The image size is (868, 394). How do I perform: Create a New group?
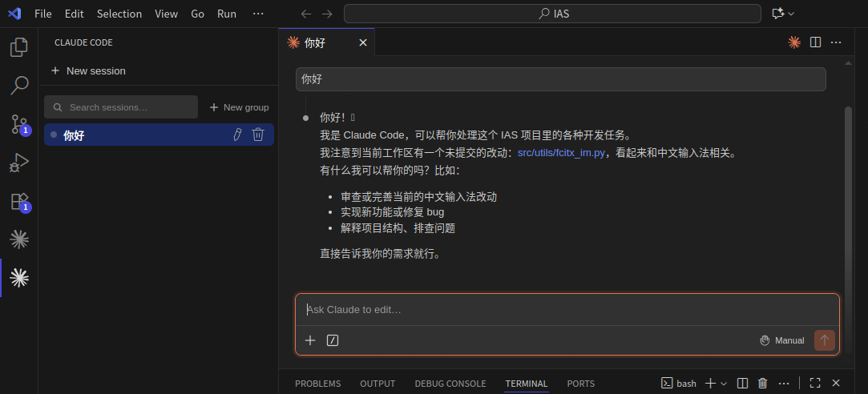tap(239, 107)
